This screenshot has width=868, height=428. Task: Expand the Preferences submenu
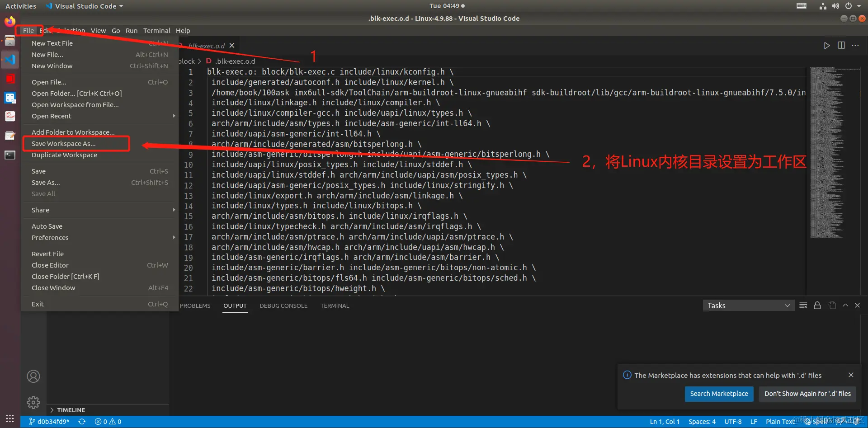(x=100, y=238)
